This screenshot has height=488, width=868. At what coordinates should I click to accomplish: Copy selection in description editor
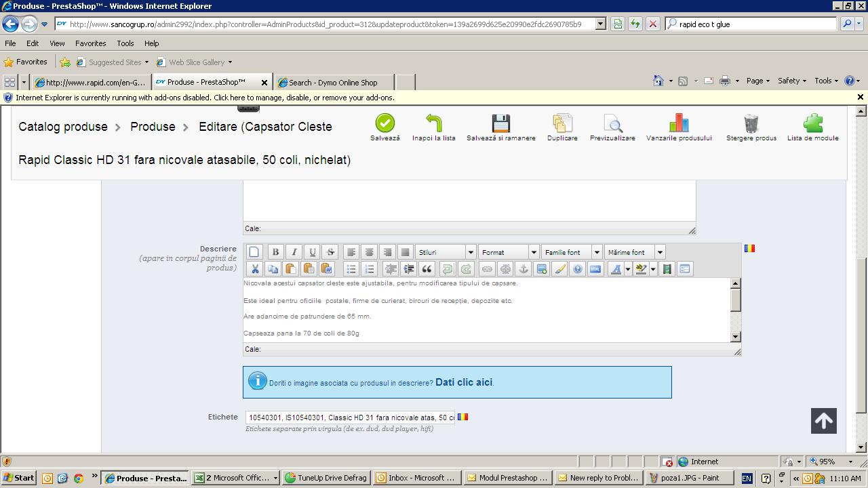(x=273, y=269)
